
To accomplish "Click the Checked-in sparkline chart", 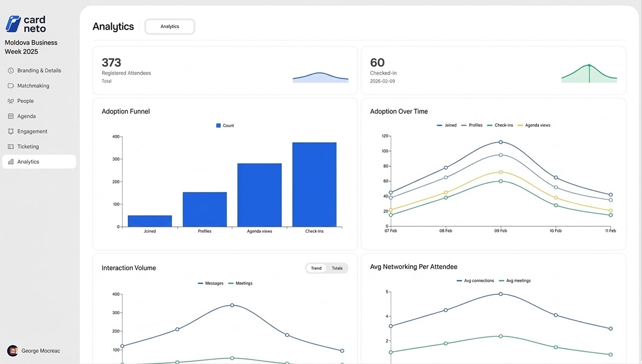I will (x=589, y=74).
